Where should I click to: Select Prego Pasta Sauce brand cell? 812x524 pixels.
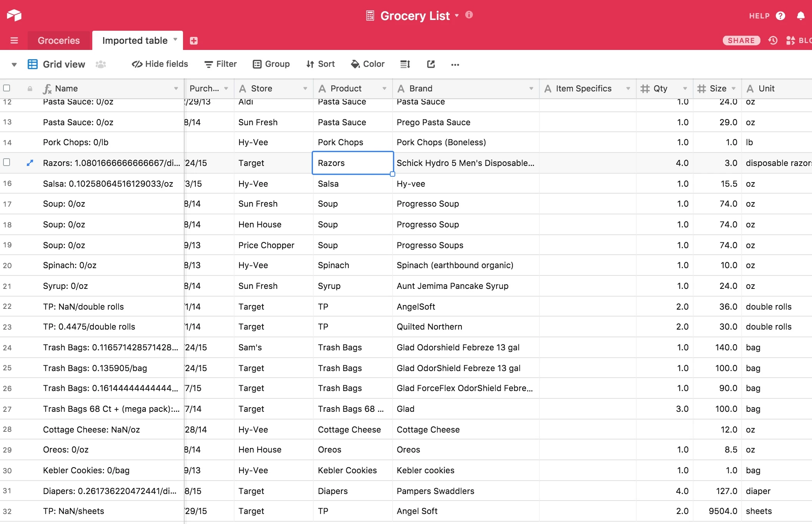point(466,122)
